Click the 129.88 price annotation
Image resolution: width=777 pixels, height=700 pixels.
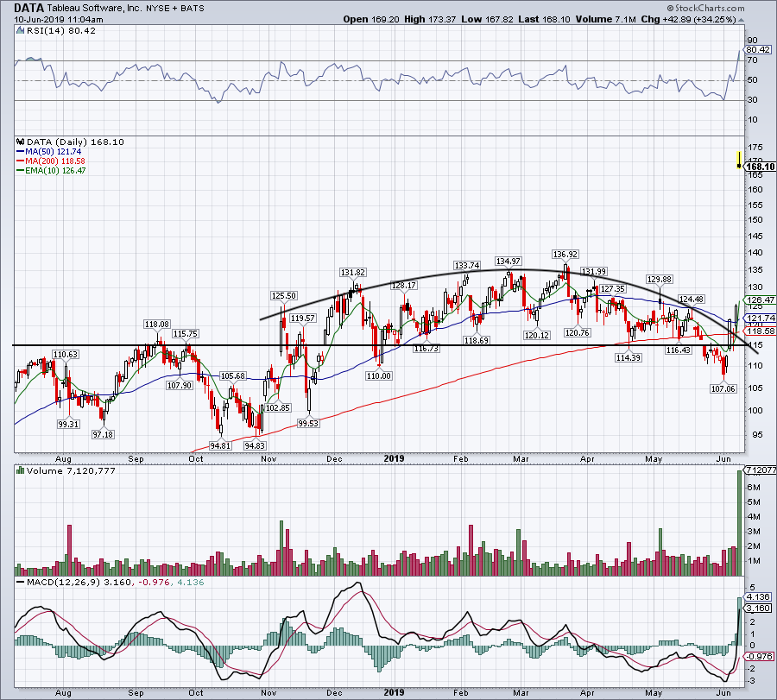click(659, 280)
